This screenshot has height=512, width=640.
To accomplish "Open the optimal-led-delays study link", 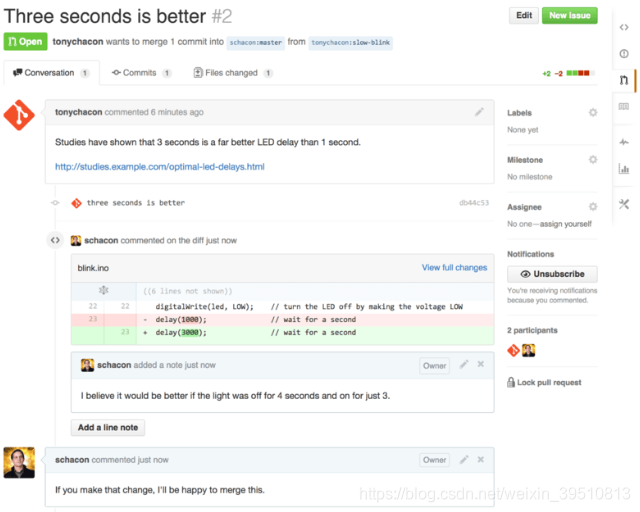I will [x=160, y=167].
